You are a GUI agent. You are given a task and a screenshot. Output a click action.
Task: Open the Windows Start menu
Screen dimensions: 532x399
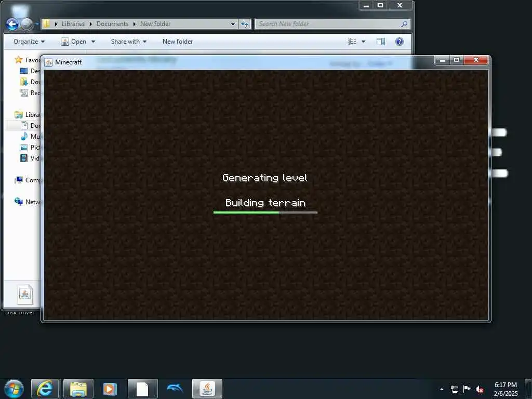point(14,389)
